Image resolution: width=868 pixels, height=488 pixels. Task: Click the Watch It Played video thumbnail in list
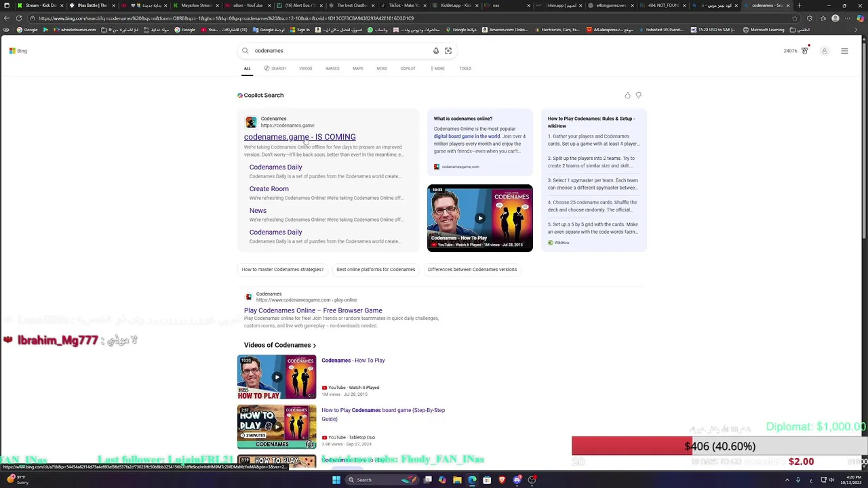click(277, 378)
